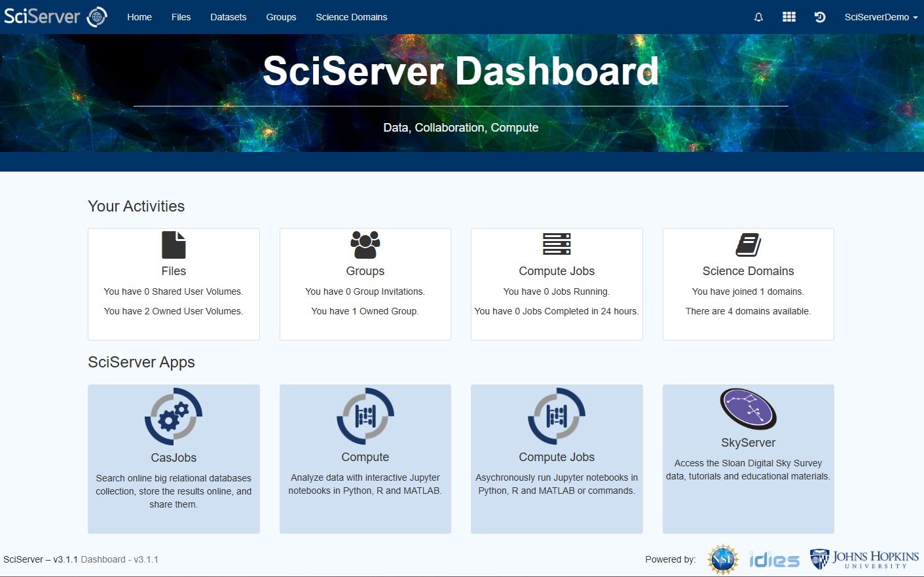Open the Compute Jobs app tile
924x577 pixels.
click(x=557, y=458)
